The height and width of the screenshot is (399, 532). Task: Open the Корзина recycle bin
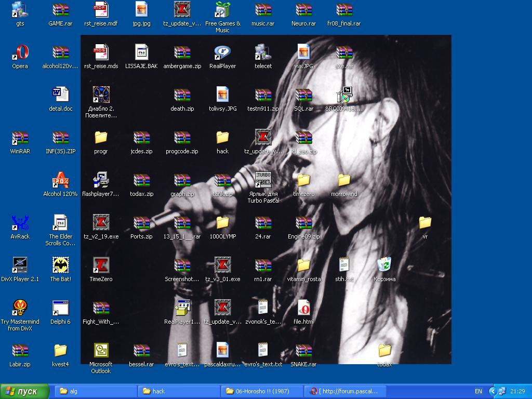click(384, 265)
